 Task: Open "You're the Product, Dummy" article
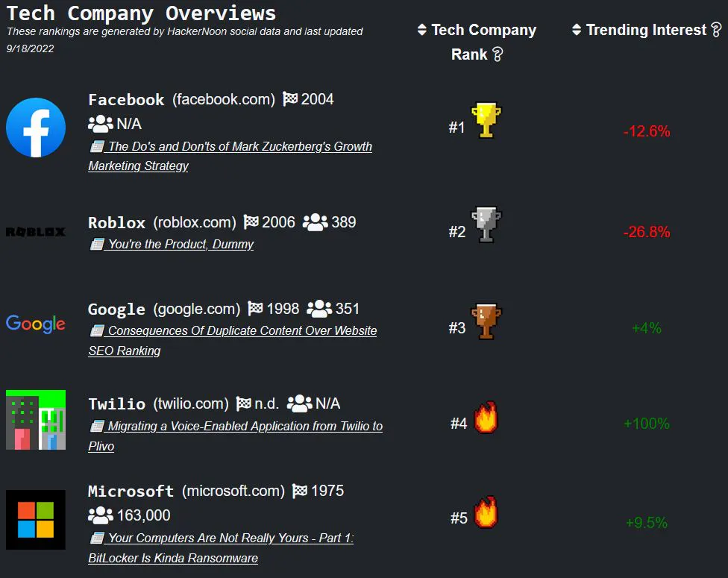pyautogui.click(x=181, y=244)
